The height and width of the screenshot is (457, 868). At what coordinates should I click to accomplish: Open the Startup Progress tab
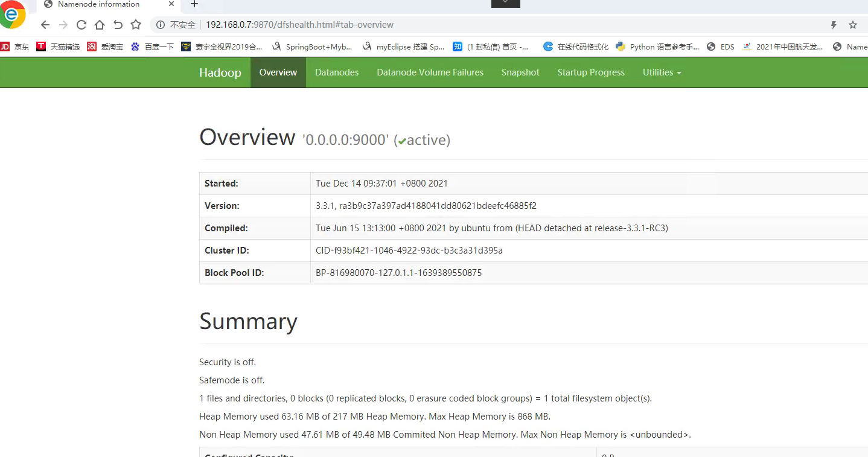pos(591,72)
